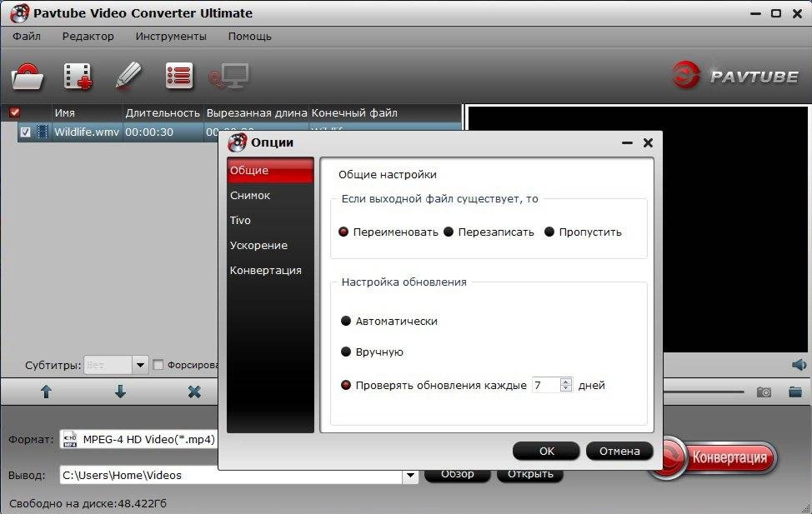Dismiss dialog with the Отмена button
Image resolution: width=812 pixels, height=514 pixels.
(619, 451)
